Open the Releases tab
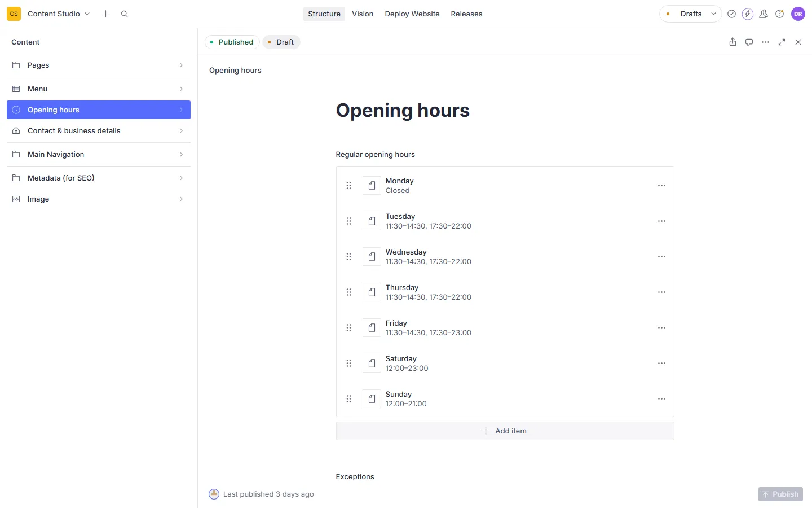Image resolution: width=812 pixels, height=508 pixels. [x=466, y=14]
